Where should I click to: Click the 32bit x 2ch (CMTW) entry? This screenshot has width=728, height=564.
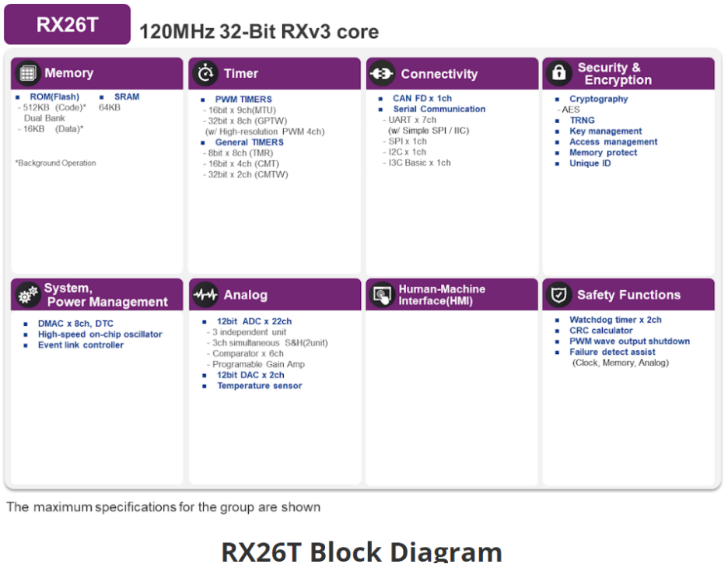click(246, 174)
